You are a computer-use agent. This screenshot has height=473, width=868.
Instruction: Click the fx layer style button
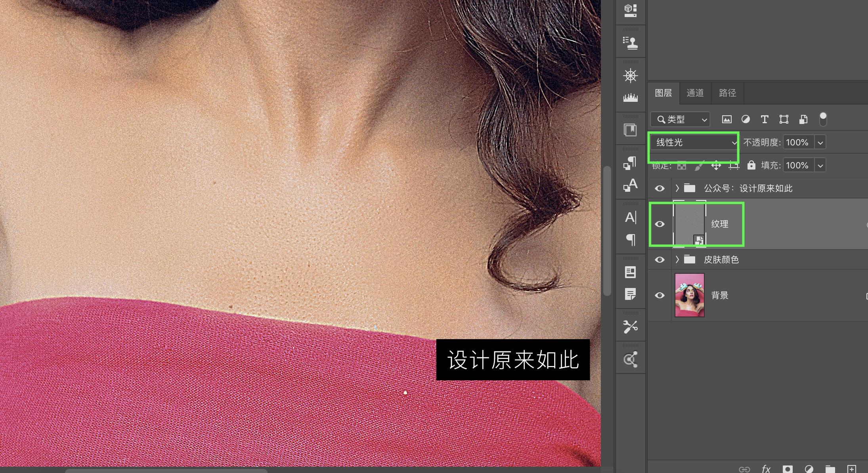pyautogui.click(x=766, y=469)
